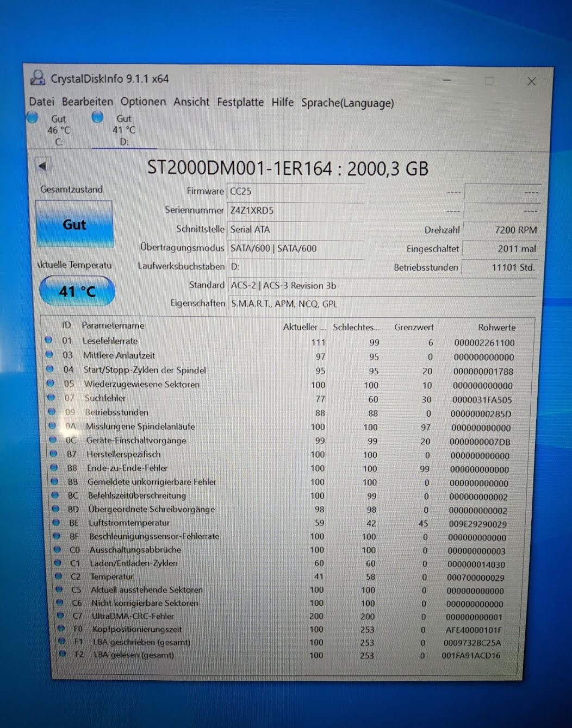Open the Datei menu
Image resolution: width=572 pixels, height=728 pixels.
pos(41,102)
